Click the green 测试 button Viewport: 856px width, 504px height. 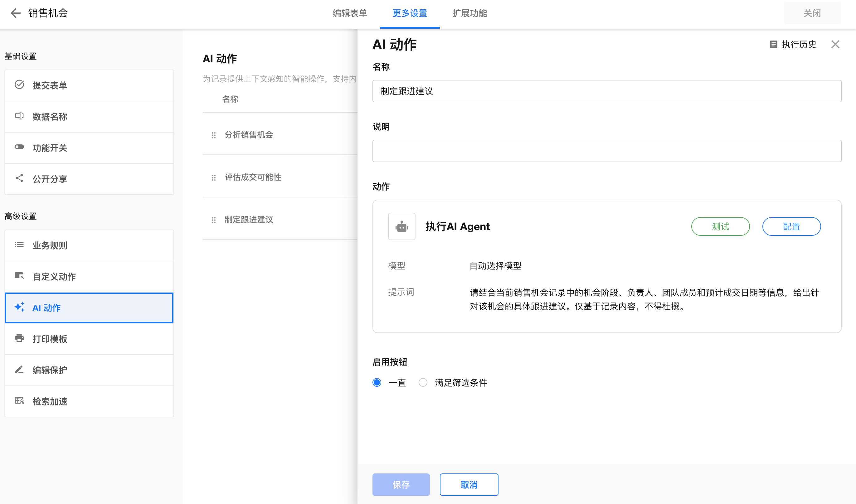click(x=720, y=226)
